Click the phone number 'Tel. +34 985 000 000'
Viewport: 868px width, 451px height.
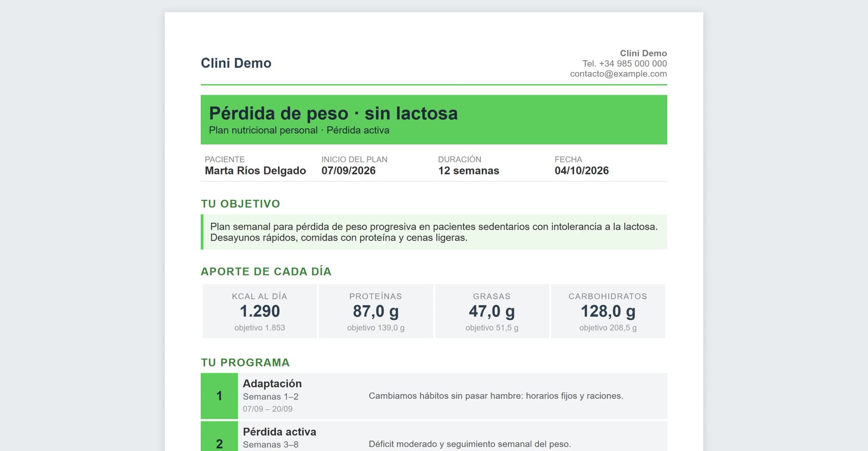625,63
